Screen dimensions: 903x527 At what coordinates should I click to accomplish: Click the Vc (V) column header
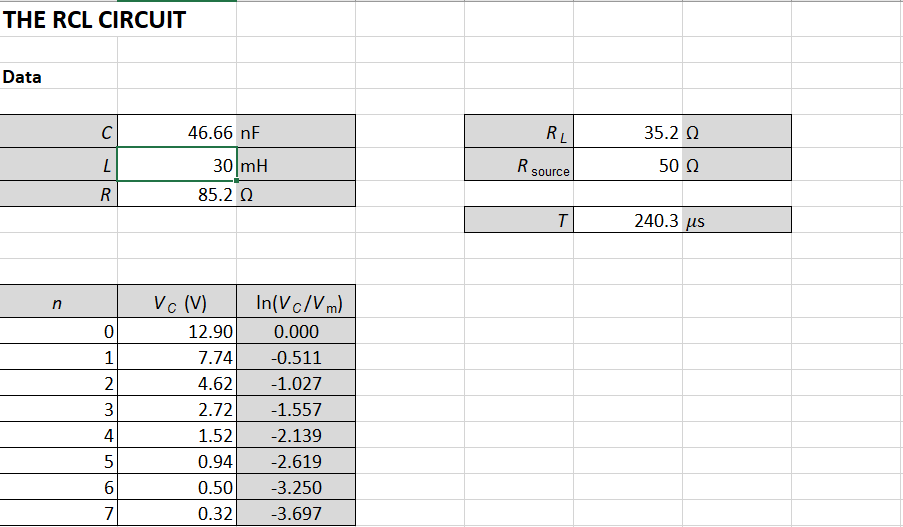pyautogui.click(x=177, y=301)
